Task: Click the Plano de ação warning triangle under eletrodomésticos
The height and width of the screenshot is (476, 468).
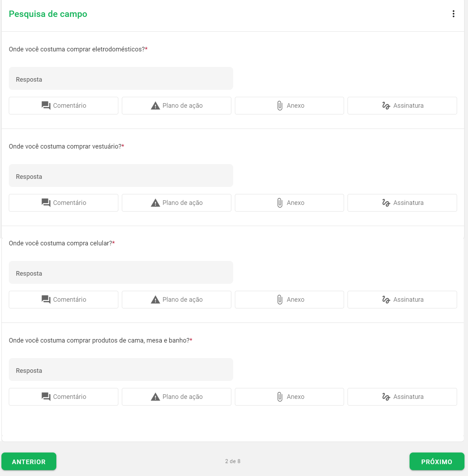Action: [155, 105]
